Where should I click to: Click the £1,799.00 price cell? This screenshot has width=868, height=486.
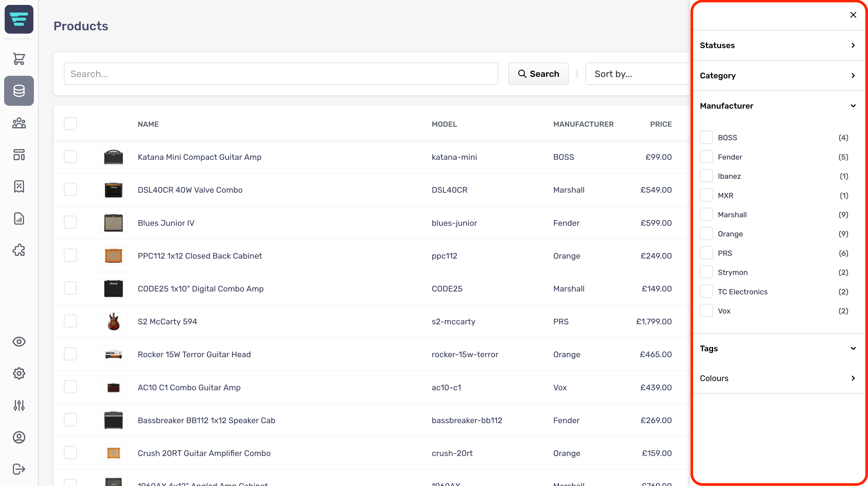tap(654, 321)
